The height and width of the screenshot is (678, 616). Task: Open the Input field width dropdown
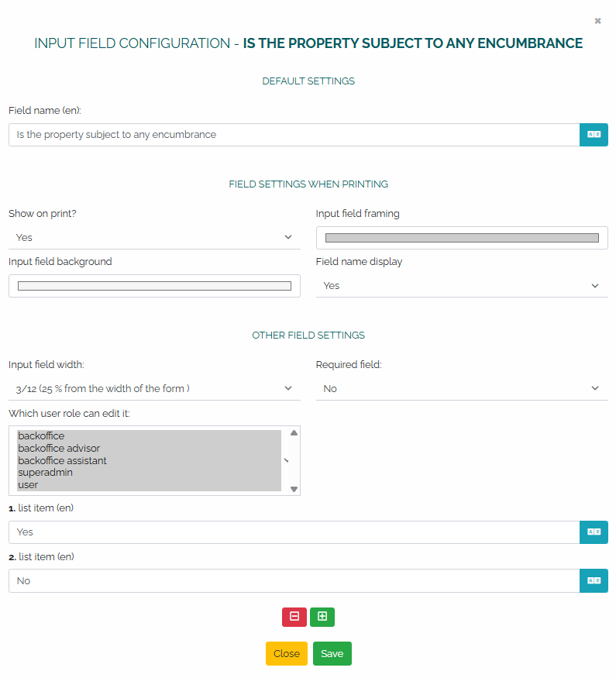154,388
